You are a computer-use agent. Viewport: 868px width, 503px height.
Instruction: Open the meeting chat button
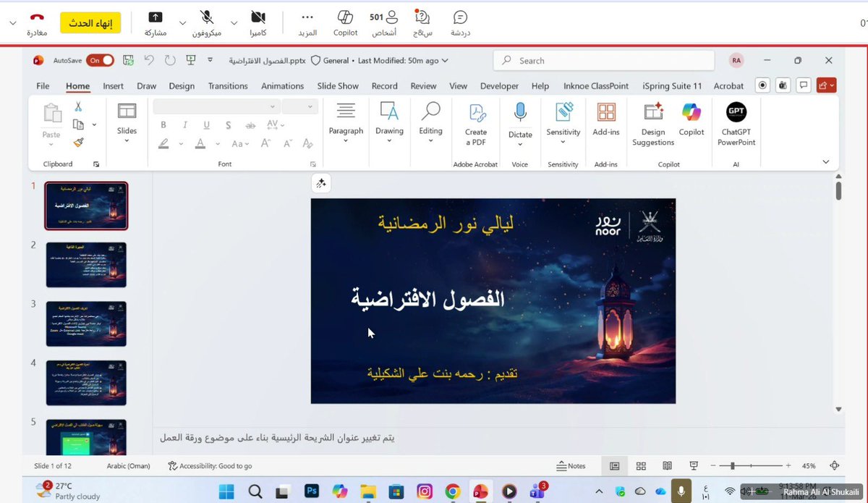tap(460, 22)
